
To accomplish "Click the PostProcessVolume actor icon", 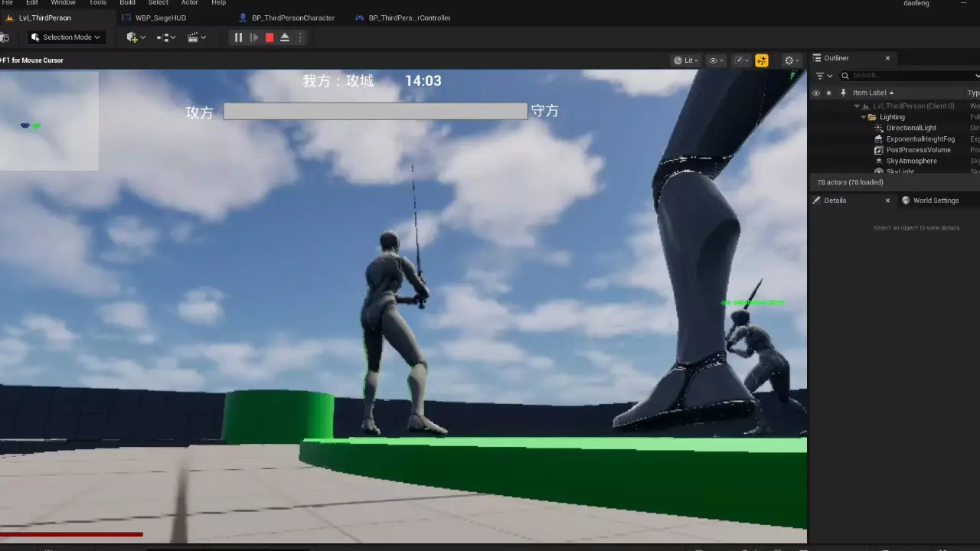I will click(880, 150).
